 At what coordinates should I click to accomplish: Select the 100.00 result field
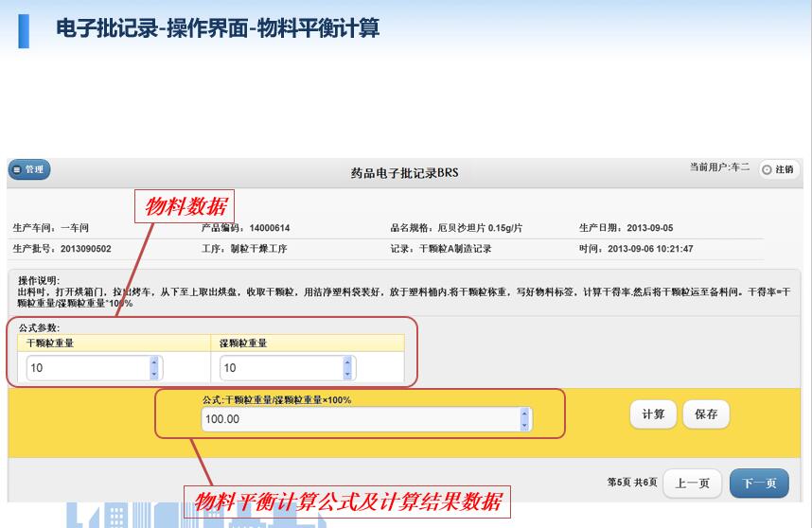(360, 419)
